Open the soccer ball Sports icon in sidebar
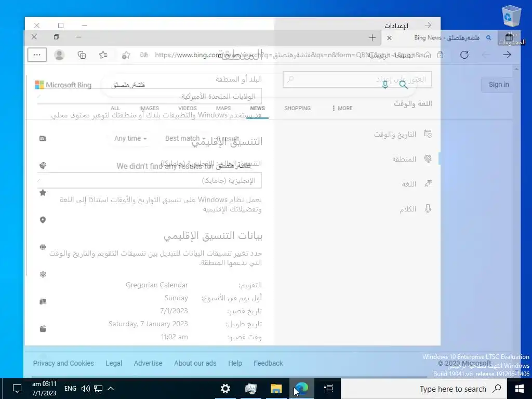Screen dimensions: 532x399 (x=43, y=166)
